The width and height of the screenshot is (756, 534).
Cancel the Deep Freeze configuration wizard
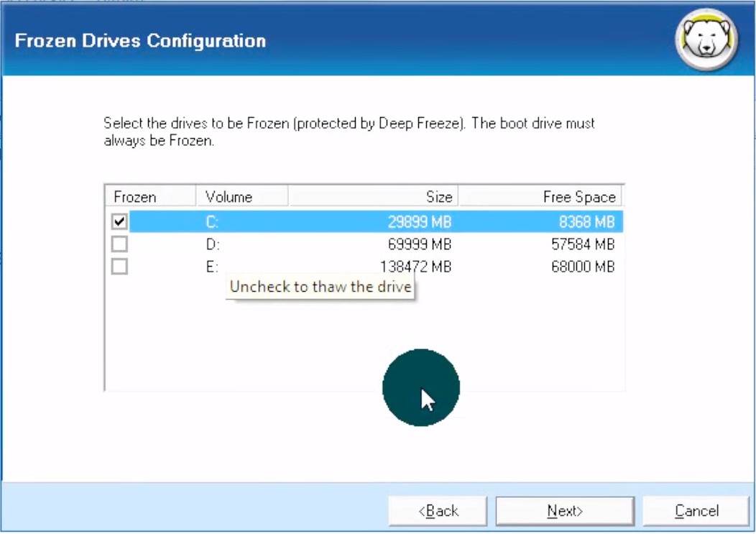tap(696, 511)
